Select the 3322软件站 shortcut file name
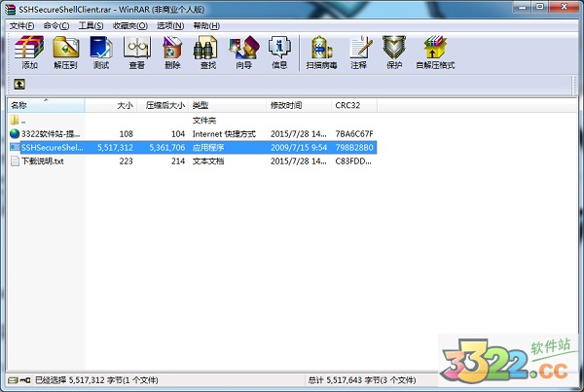 coord(51,133)
